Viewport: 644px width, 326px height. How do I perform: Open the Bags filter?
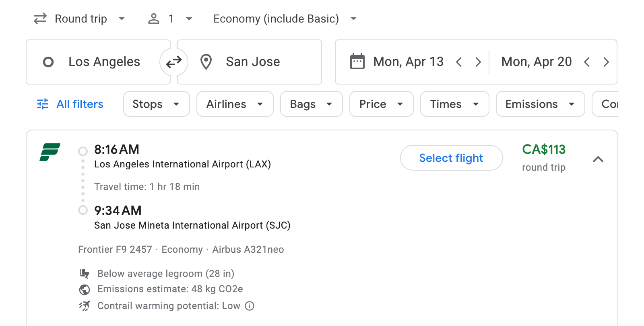[x=311, y=104]
